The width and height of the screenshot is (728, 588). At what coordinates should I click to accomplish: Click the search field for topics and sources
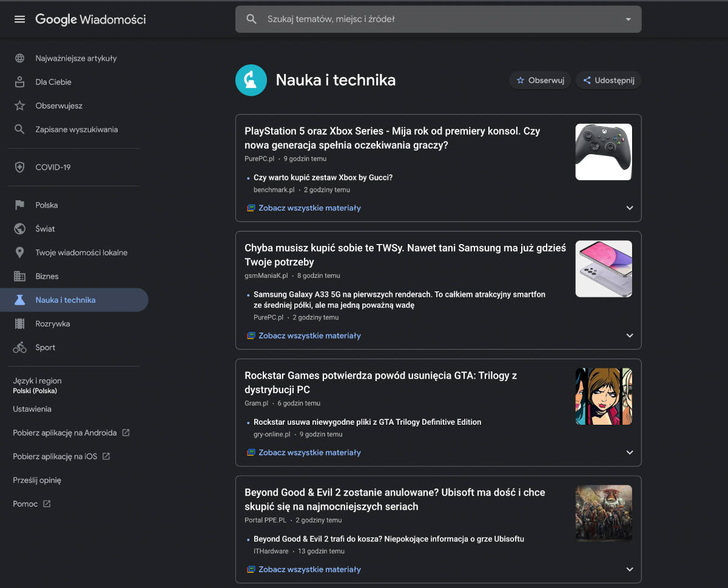[x=438, y=19]
